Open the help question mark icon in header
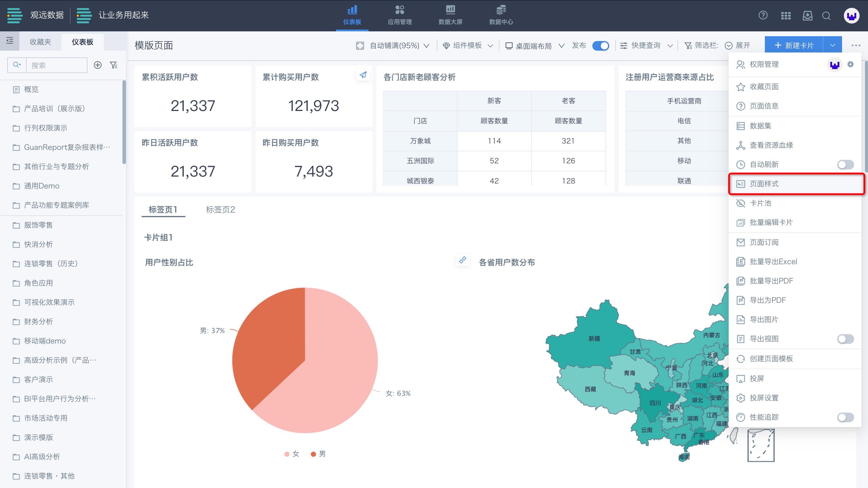 pyautogui.click(x=763, y=15)
